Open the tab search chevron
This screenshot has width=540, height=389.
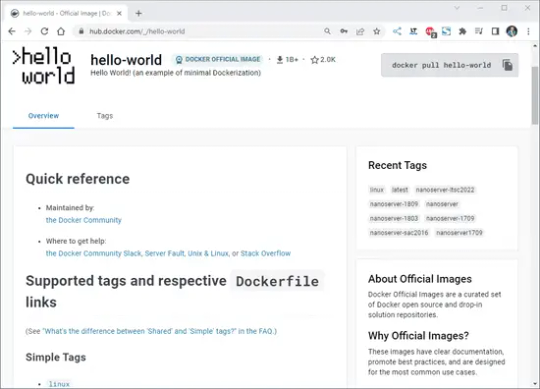tap(457, 8)
